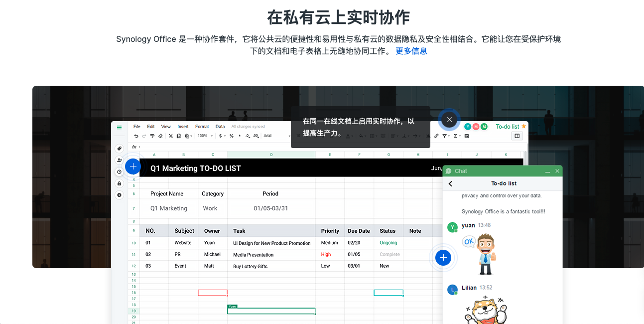
Task: Open the Insert menu
Action: (x=183, y=127)
